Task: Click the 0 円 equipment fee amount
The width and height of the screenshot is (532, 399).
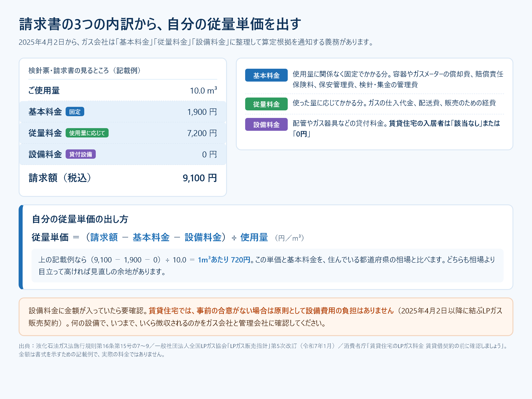Action: 209,154
